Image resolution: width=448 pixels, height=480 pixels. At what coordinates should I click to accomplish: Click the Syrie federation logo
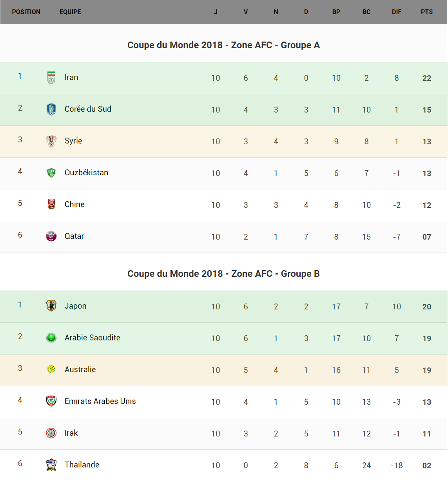click(51, 141)
